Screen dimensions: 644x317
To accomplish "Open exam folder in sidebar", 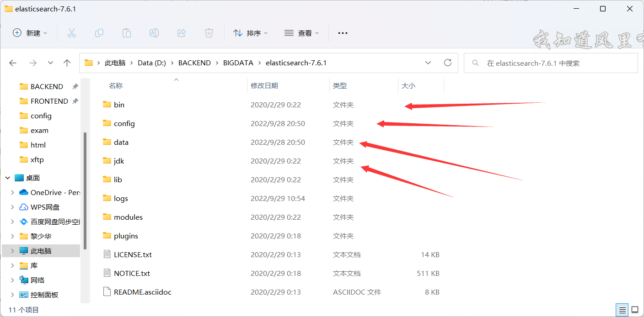I will point(39,130).
